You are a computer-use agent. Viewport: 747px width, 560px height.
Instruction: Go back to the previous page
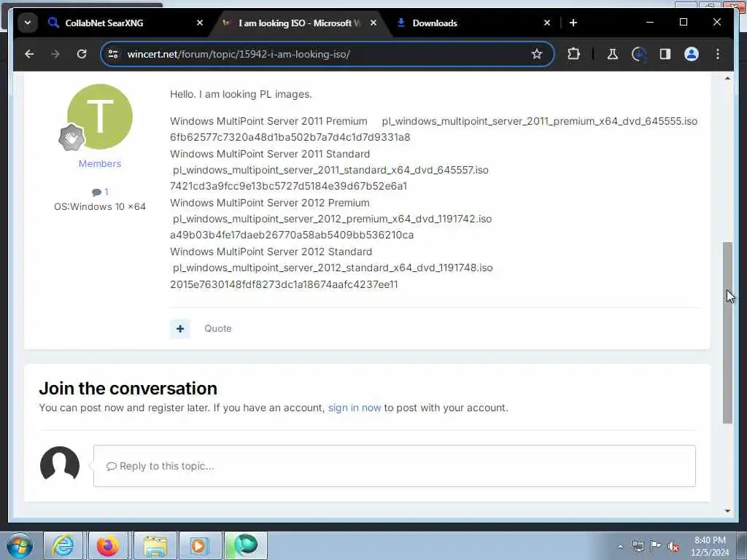point(29,54)
